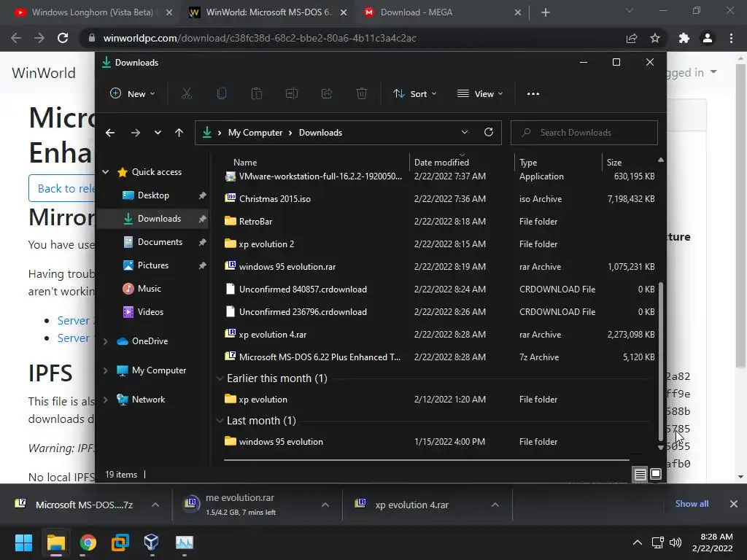Go back in File Explorer navigation
747x560 pixels.
pyautogui.click(x=110, y=133)
